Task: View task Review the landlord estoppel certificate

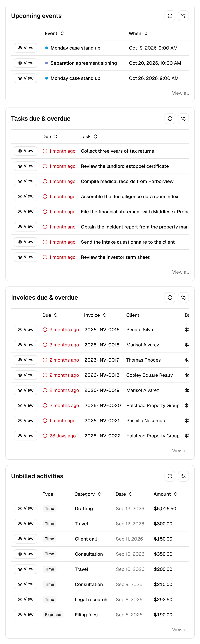Action: click(26, 166)
